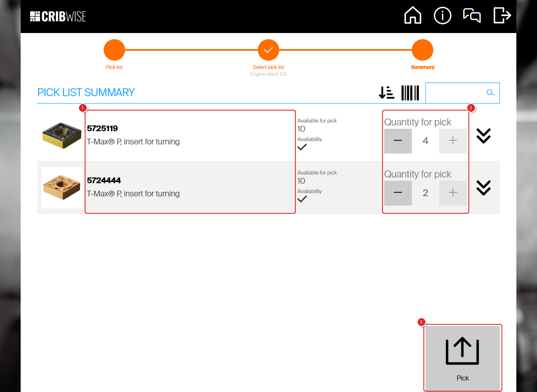Screen dimensions: 537x392
Task: Increase pick quantity for item 5725119
Action: click(x=453, y=141)
